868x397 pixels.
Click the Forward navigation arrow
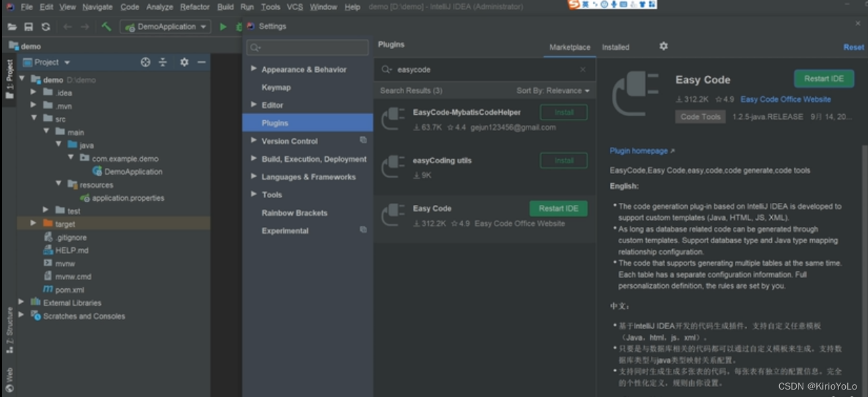click(x=85, y=27)
